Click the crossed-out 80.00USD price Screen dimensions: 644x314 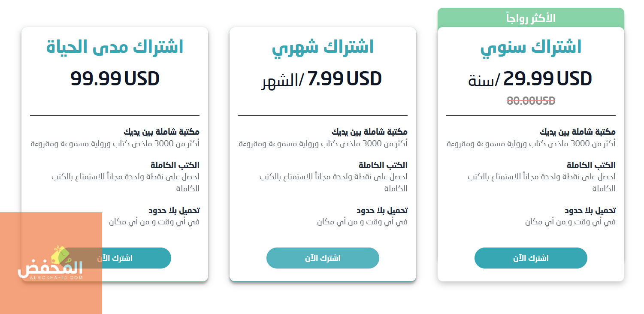[531, 101]
